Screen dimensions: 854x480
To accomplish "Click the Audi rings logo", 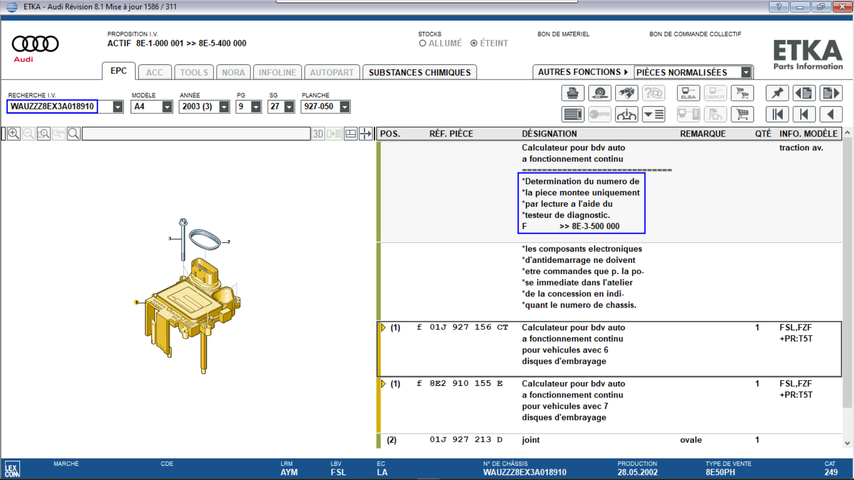I will [35, 44].
